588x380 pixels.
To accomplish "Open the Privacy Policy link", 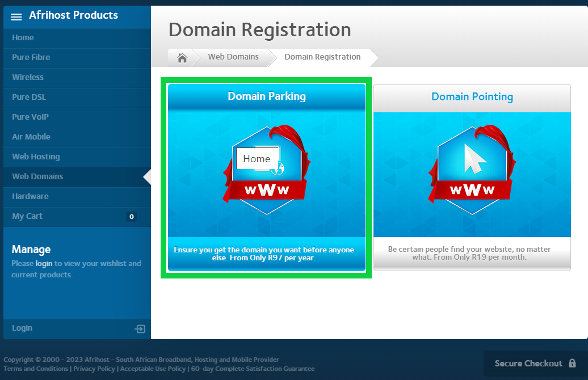I will 94,369.
